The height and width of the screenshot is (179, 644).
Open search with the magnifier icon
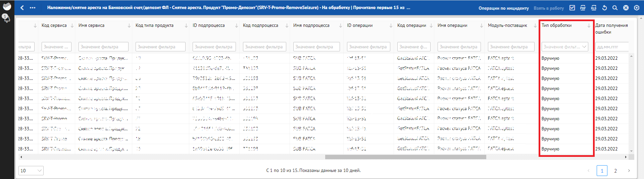615,8
